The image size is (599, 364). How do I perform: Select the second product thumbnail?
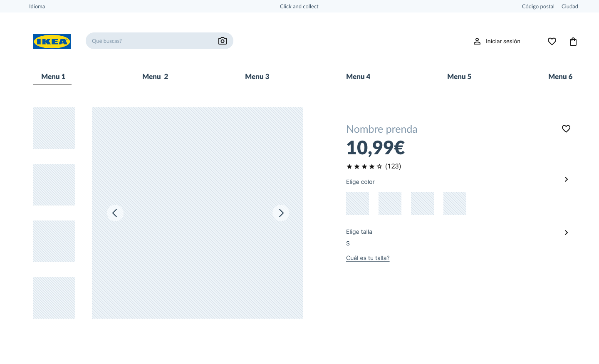click(x=54, y=185)
